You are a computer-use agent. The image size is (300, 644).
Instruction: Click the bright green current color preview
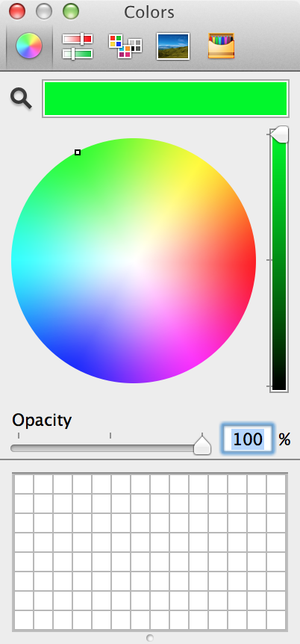(166, 99)
